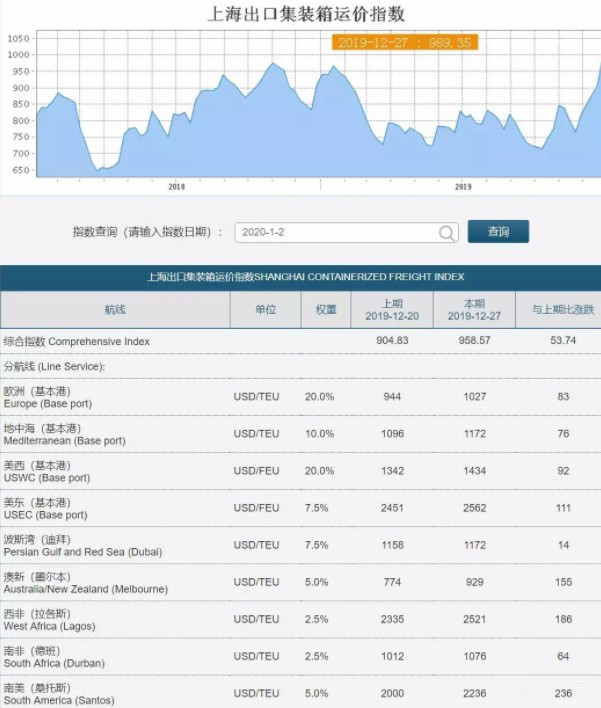Viewport: 601px width, 708px height.
Task: Select the 单位 column header
Action: [x=265, y=310]
